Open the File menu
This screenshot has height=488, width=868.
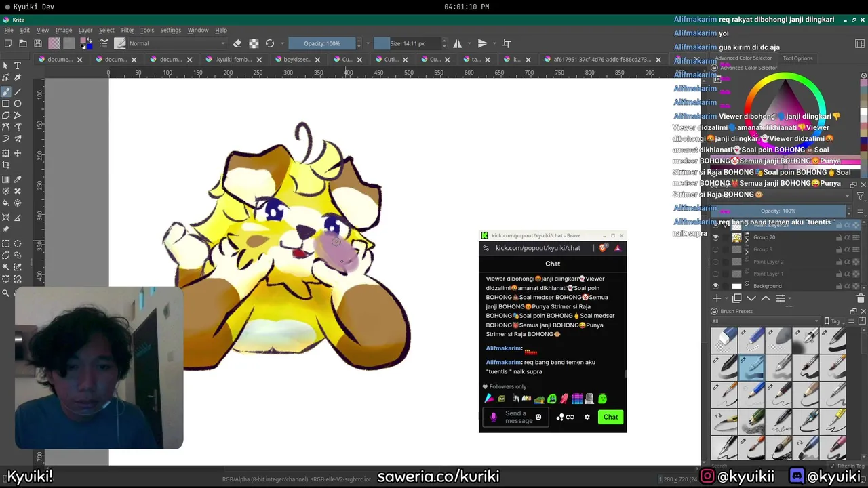pos(9,30)
